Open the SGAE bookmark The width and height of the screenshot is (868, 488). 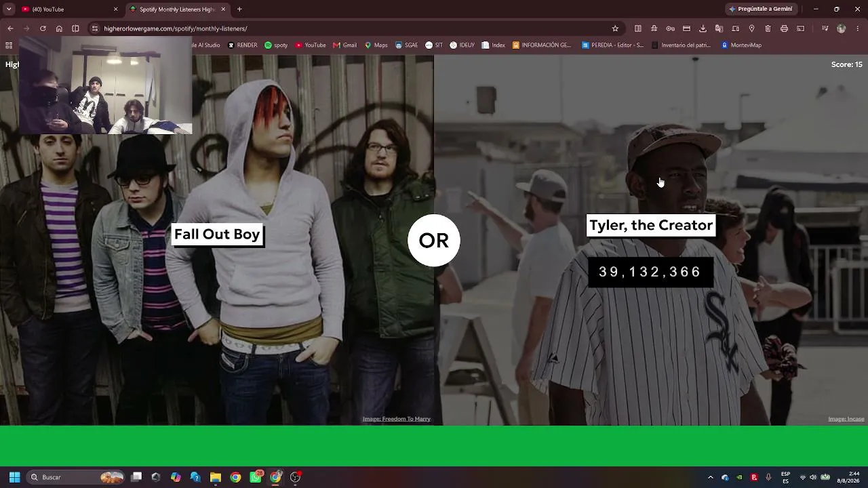[407, 45]
